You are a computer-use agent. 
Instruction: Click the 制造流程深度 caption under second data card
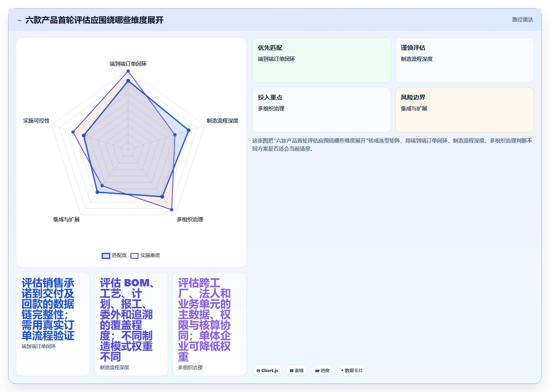click(115, 368)
